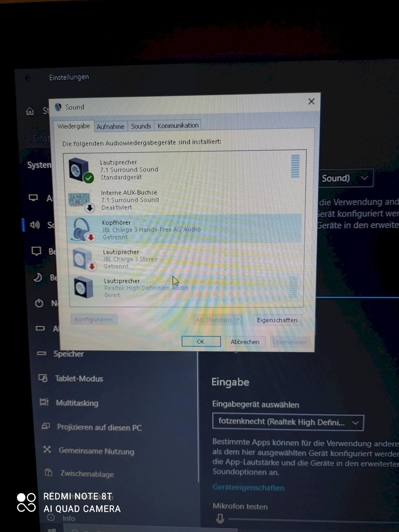Viewport: 399px width, 532px height.
Task: Switch to the Wiedergabe tab
Action: click(74, 126)
